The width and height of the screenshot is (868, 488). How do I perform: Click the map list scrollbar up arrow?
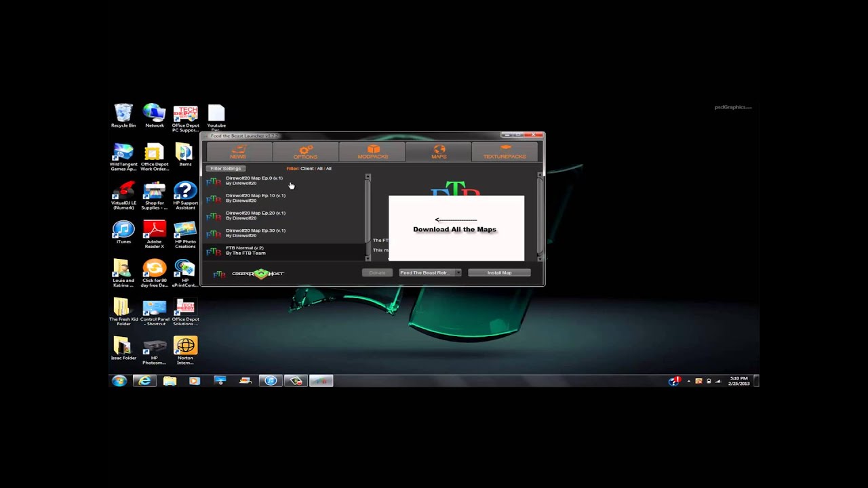tap(368, 177)
